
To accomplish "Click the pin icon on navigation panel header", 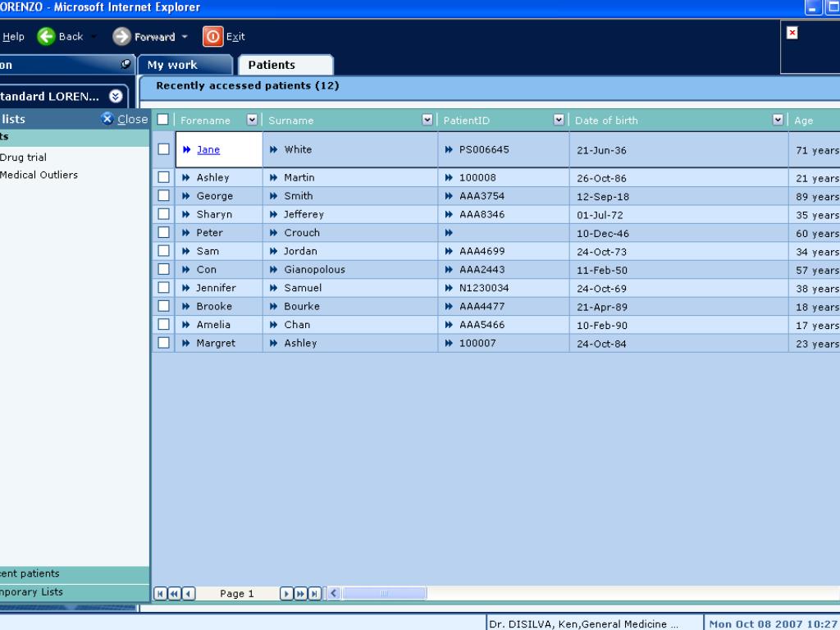I will click(x=126, y=64).
